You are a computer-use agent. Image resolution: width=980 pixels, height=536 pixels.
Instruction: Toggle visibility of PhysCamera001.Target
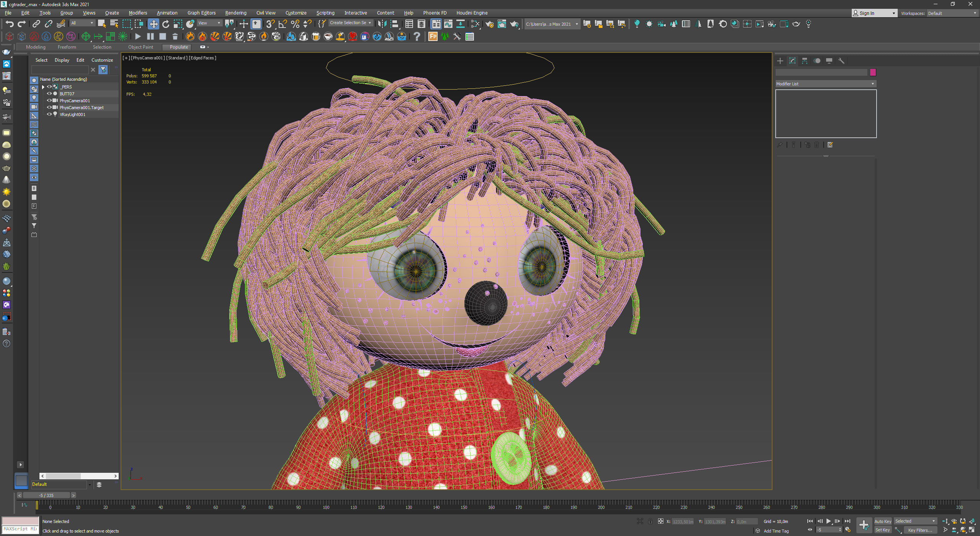point(49,108)
